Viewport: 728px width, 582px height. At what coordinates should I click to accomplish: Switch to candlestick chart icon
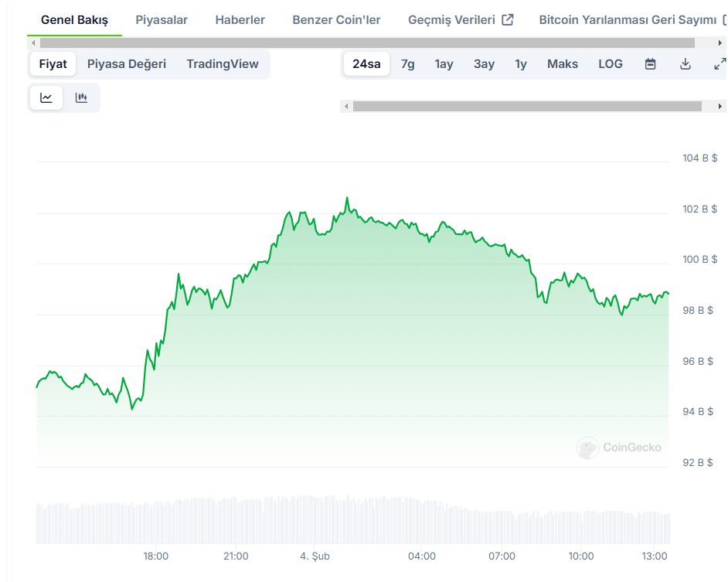(81, 98)
